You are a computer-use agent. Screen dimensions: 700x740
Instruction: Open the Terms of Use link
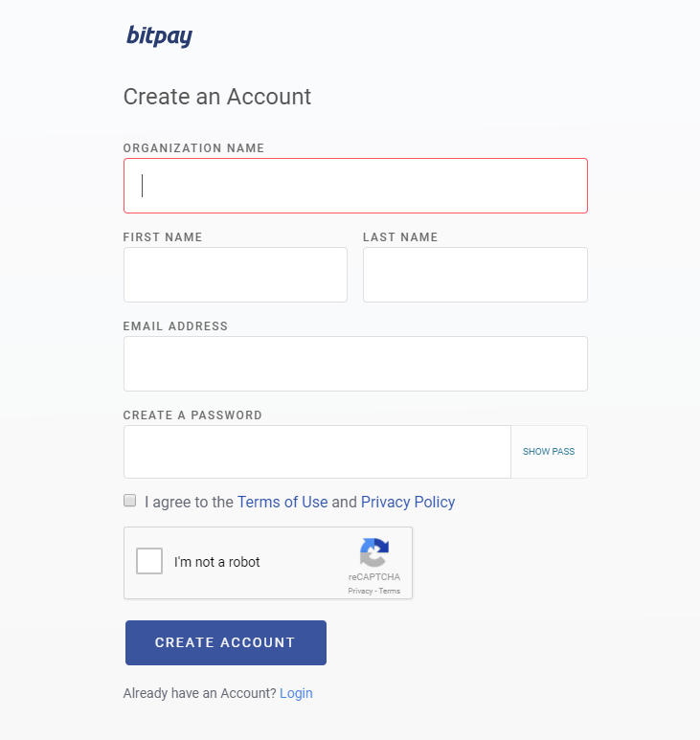click(x=282, y=502)
